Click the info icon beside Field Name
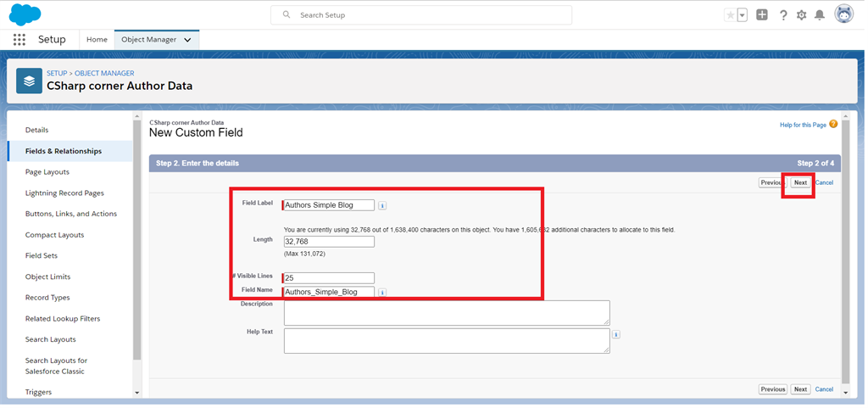 pos(382,293)
